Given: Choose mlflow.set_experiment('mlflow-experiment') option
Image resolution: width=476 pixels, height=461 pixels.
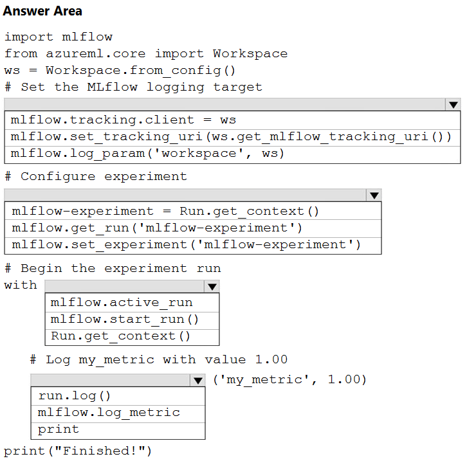Looking at the screenshot, I should coord(193,246).
